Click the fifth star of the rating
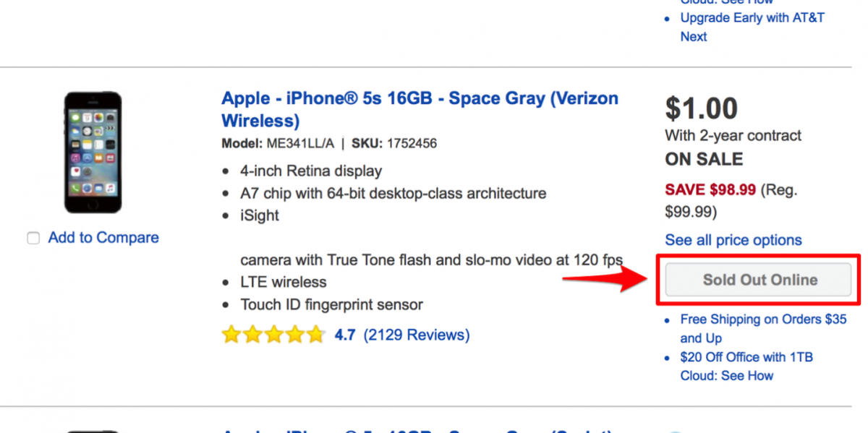Viewport: 868px width, 433px height. point(316,334)
